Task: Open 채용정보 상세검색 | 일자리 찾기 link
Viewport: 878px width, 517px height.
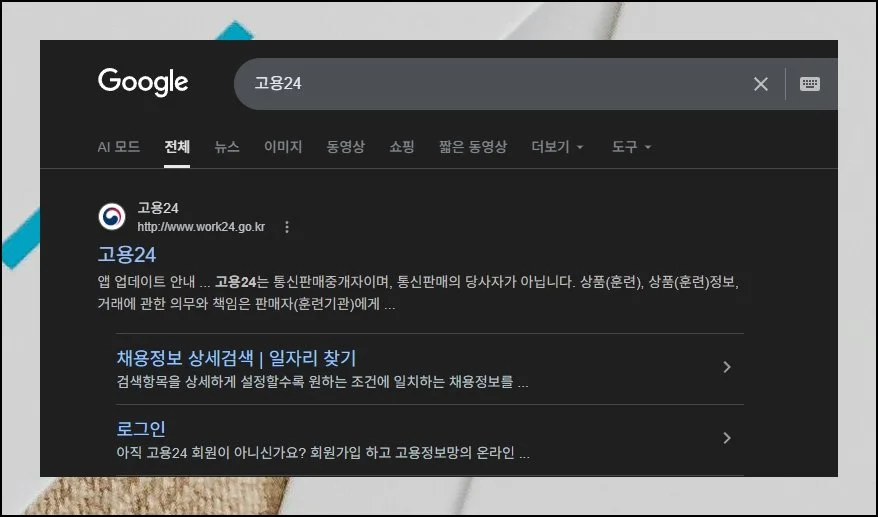Action: (236, 358)
